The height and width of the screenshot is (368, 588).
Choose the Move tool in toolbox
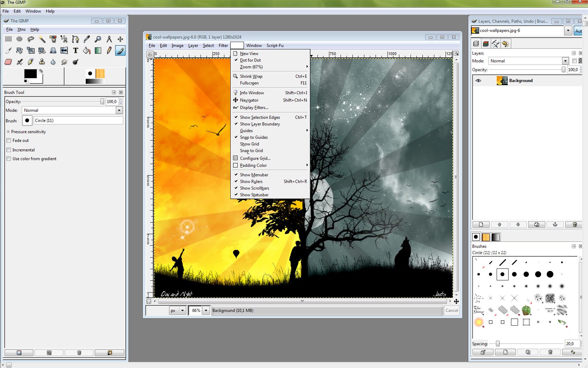[x=120, y=39]
